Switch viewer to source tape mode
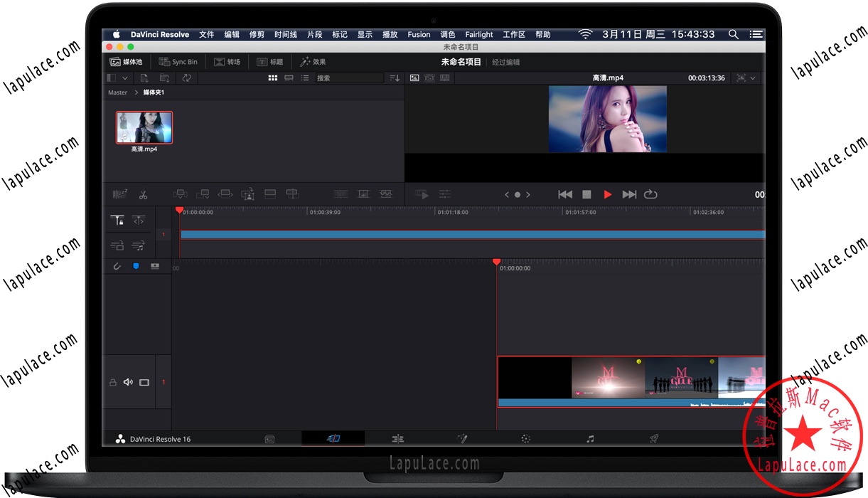This screenshot has width=868, height=498. [429, 78]
